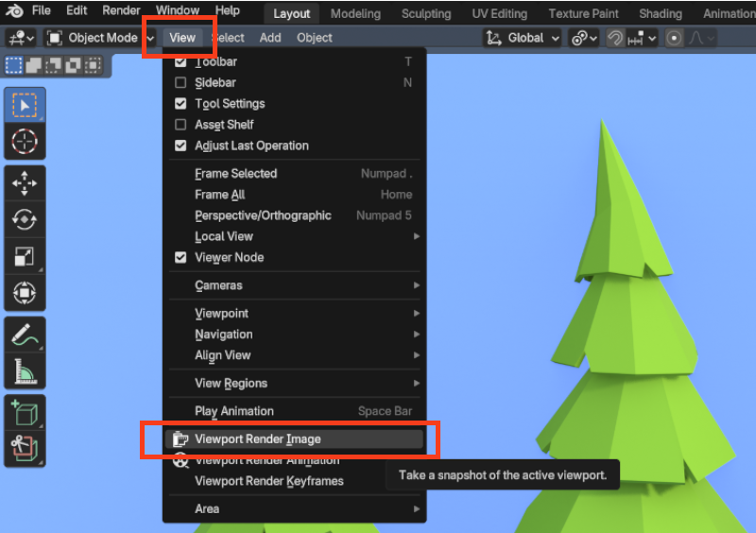Click the Add Cube tool

click(x=25, y=413)
